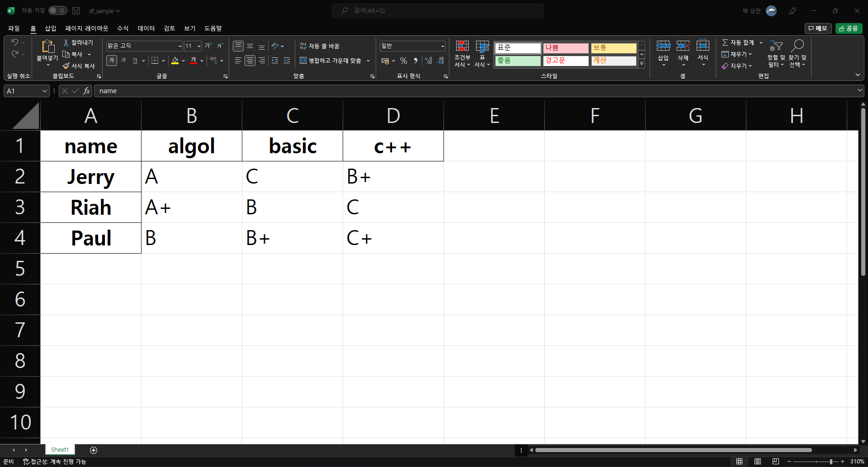Open the AutoSum (자동 합계) dropdown arrow
Screen dimensions: 868x467
[x=761, y=42]
